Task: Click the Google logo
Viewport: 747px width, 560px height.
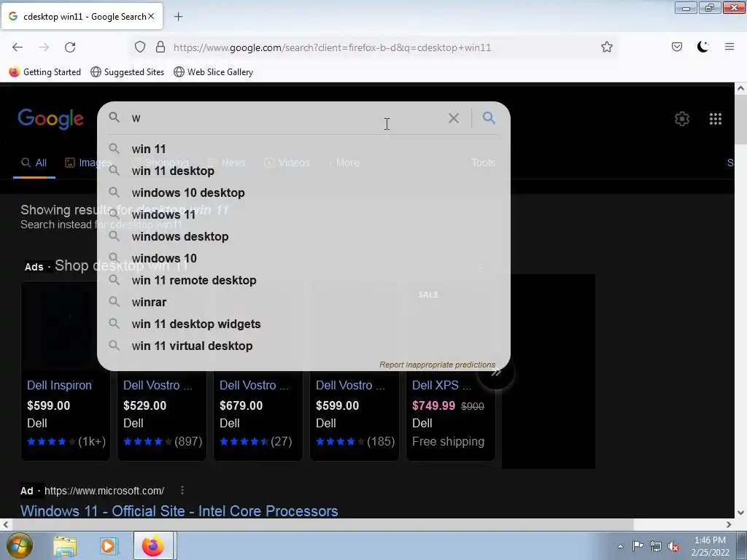Action: [50, 119]
